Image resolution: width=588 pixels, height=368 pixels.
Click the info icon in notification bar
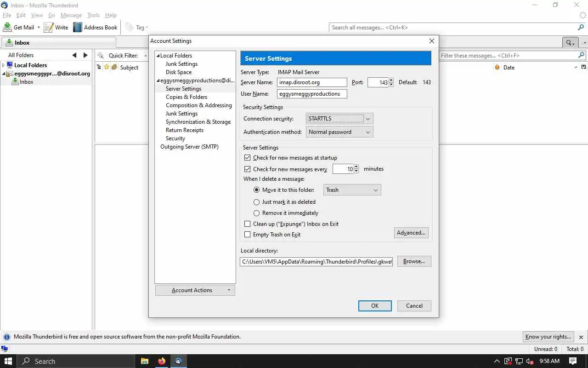tap(7, 337)
